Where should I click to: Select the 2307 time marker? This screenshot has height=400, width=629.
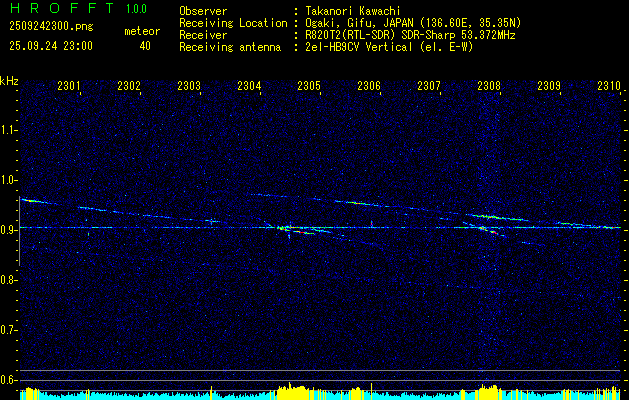pyautogui.click(x=429, y=86)
